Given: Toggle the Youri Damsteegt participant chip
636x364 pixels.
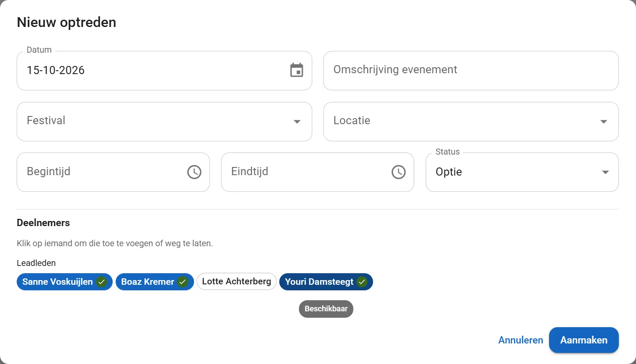Looking at the screenshot, I should click(326, 282).
